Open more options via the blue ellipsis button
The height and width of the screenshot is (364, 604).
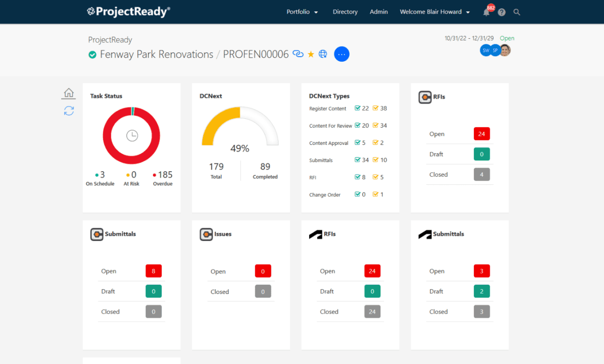click(342, 54)
